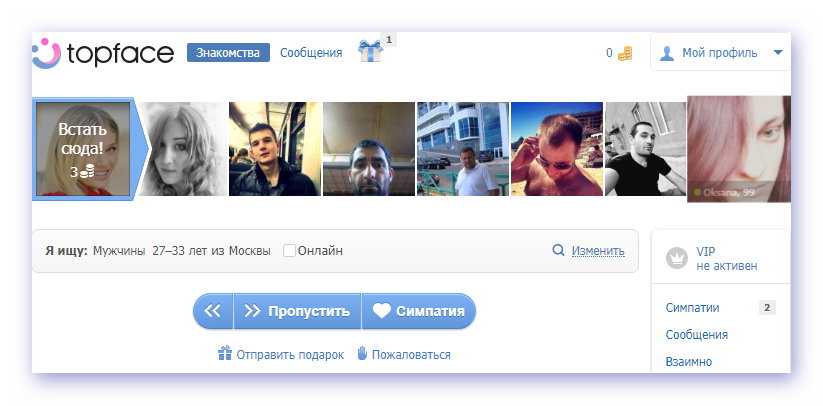This screenshot has height=406, width=823.
Task: Open the Знакомства tab
Action: [x=228, y=53]
